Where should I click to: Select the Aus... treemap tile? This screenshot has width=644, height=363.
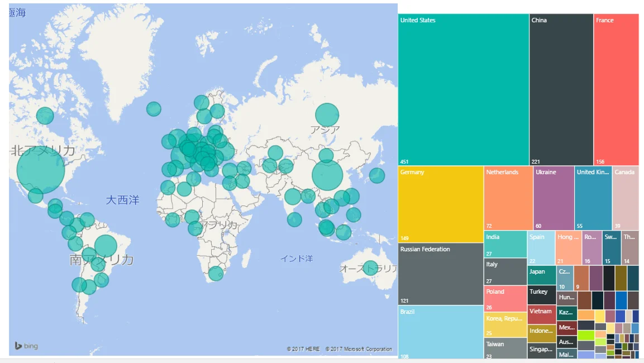[x=567, y=342]
